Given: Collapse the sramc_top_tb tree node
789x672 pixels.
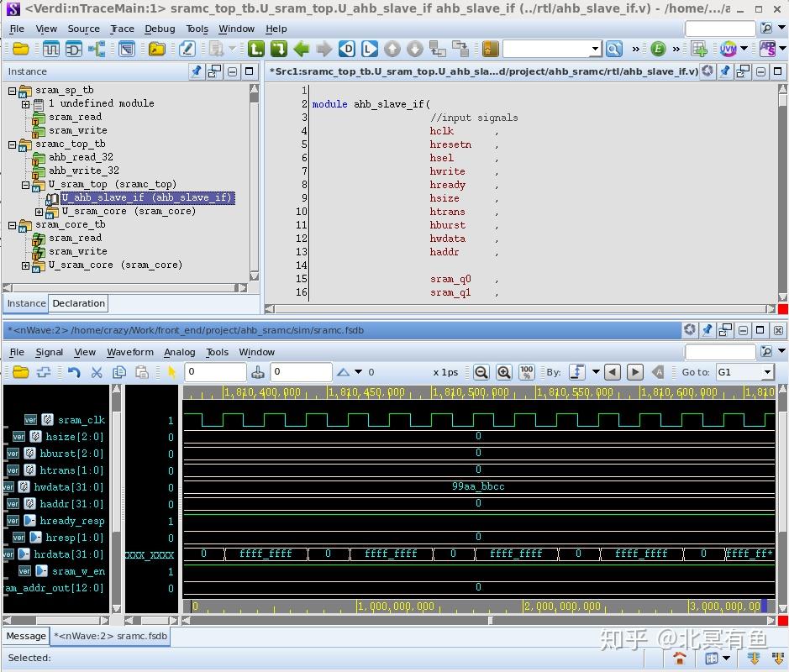Looking at the screenshot, I should (x=13, y=144).
